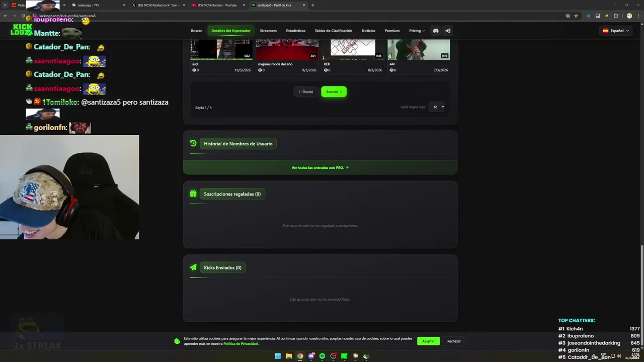Click the '7/3/2026' date under the 44r clip
Image resolution: width=644 pixels, height=362 pixels.
point(441,70)
